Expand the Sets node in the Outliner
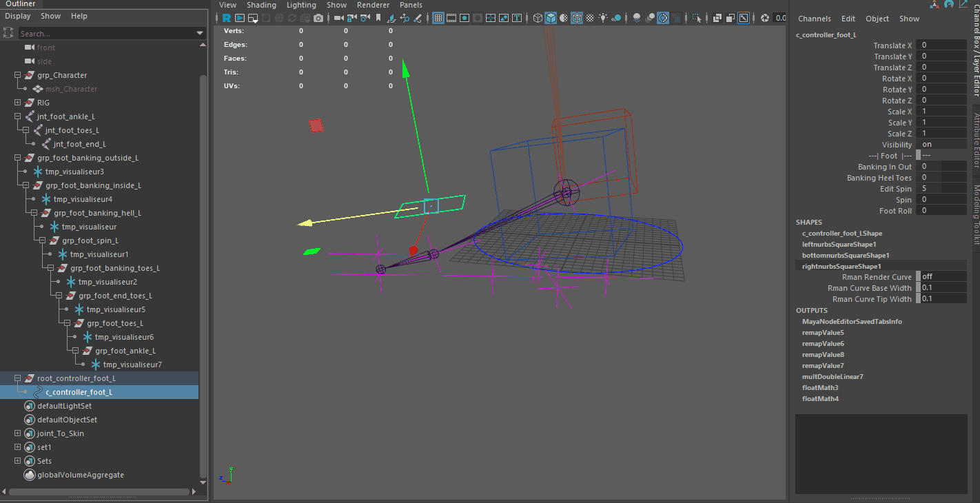 [16, 460]
